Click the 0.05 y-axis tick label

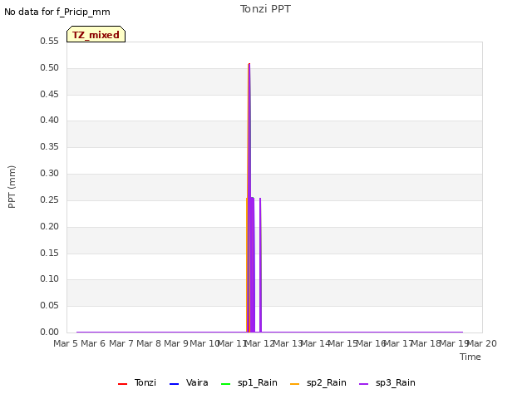click(49, 305)
